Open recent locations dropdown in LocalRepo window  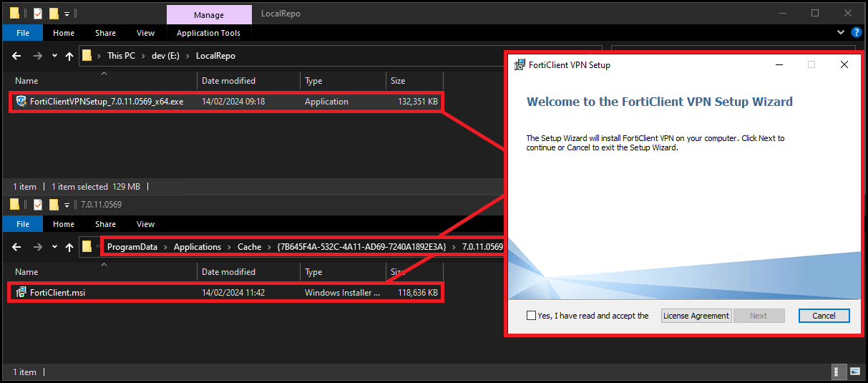[55, 56]
